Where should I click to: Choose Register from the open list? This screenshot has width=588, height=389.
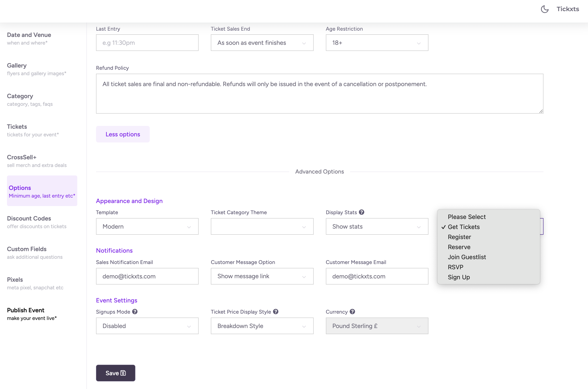[459, 237]
